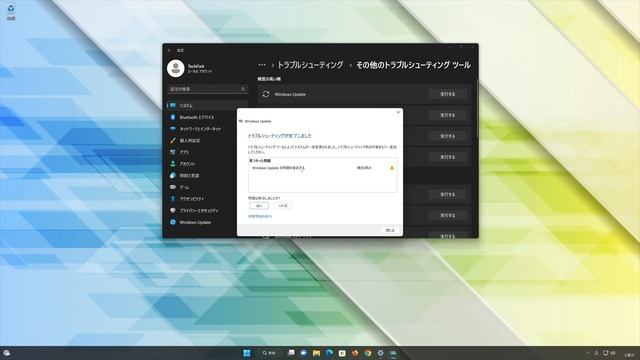Select the アプリ sidebar icon
The height and width of the screenshot is (360, 640).
173,152
